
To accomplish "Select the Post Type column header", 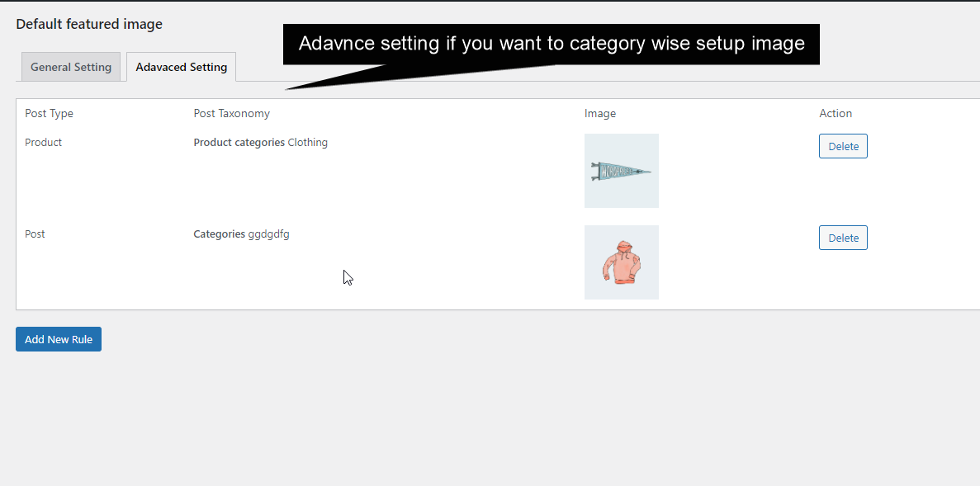I will click(49, 113).
